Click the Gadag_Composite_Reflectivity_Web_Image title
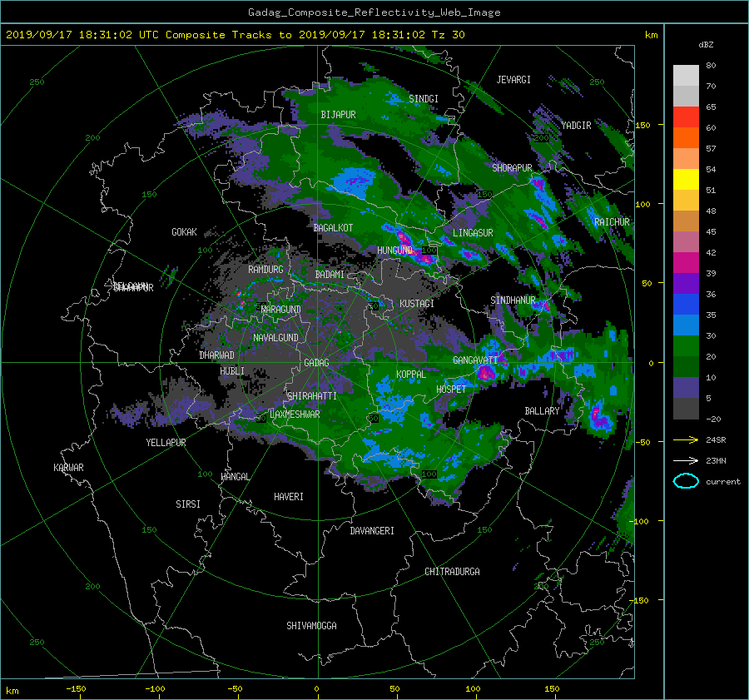The width and height of the screenshot is (749, 700). click(374, 12)
